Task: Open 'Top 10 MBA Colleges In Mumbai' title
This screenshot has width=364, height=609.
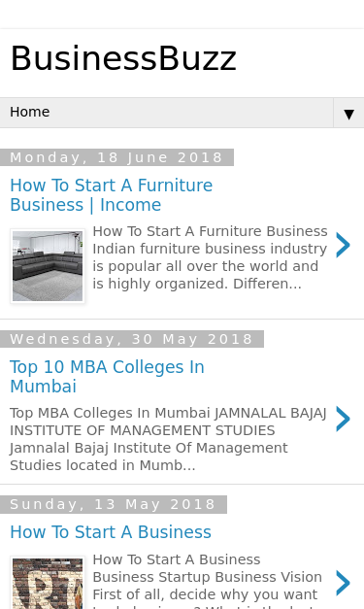Action: pyautogui.click(x=107, y=376)
